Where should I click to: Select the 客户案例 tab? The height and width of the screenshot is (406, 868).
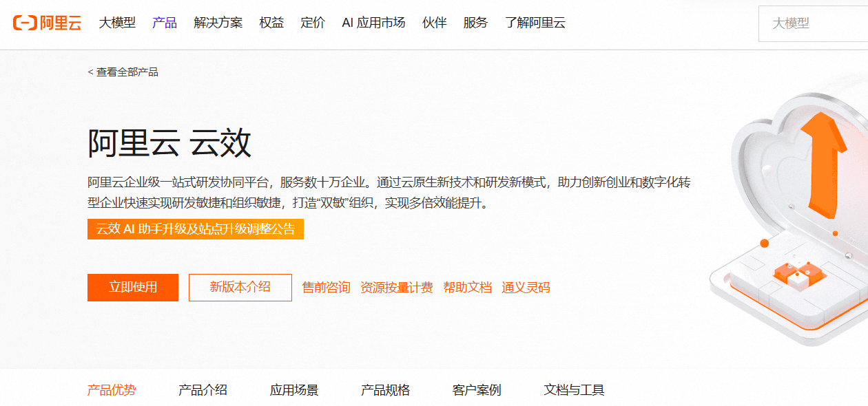point(477,390)
